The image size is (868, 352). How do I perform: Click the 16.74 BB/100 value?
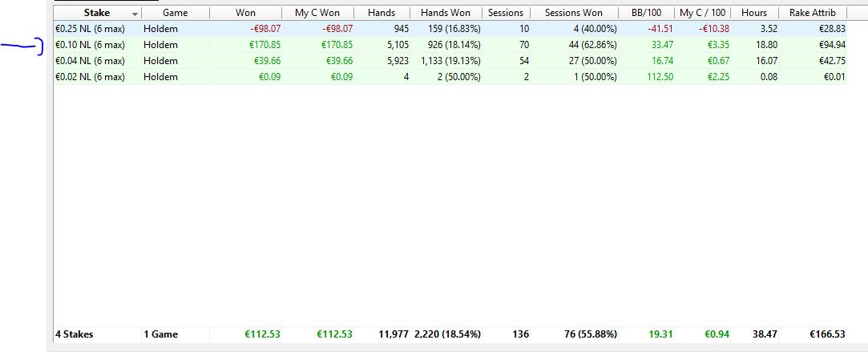662,61
